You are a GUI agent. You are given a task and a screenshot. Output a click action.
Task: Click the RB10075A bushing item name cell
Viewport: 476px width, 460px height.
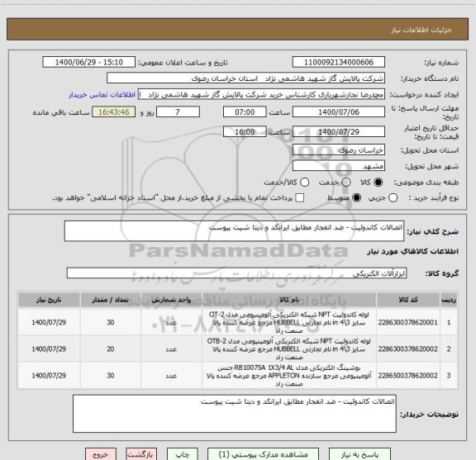pos(289,376)
